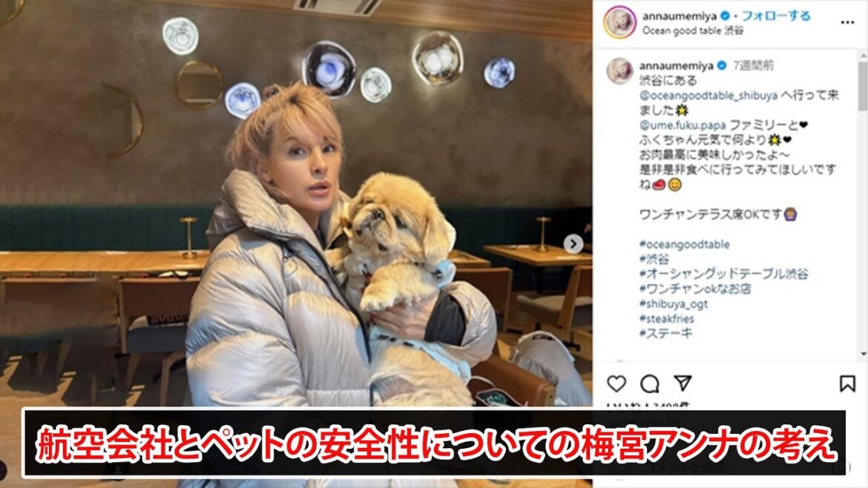Open the Ocean good table 渋谷 location
This screenshot has height=488, width=868.
[x=692, y=30]
